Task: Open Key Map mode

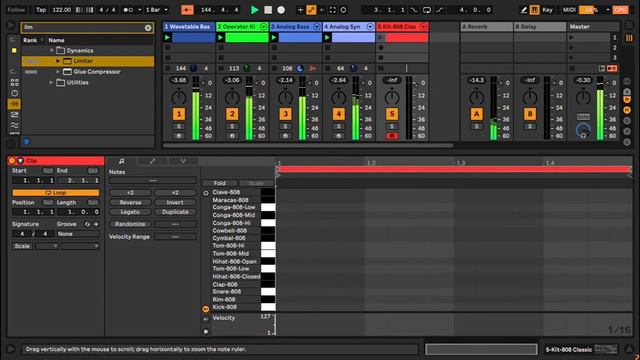Action: click(x=547, y=10)
